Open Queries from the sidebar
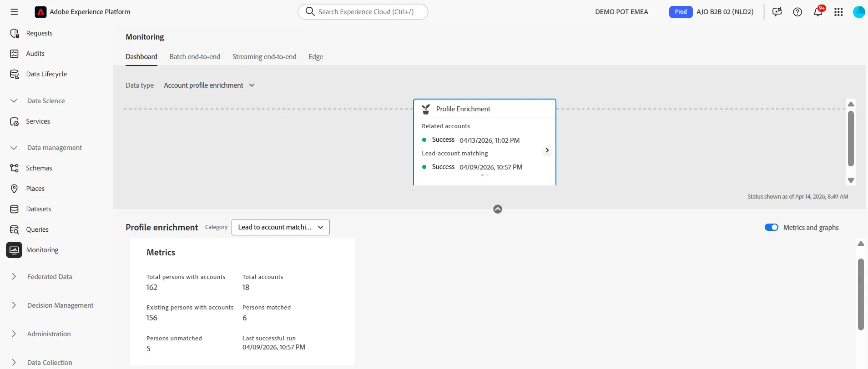Screen dimensions: 868x369 point(37,229)
